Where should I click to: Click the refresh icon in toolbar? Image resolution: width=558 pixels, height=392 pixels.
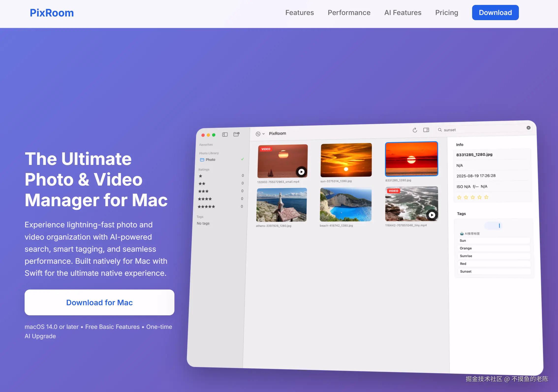click(x=415, y=130)
